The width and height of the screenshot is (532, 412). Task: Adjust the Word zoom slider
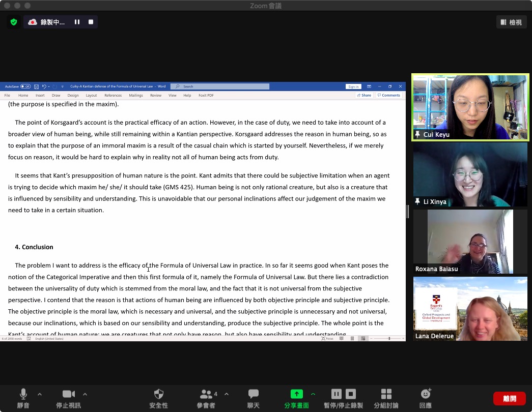coord(389,338)
